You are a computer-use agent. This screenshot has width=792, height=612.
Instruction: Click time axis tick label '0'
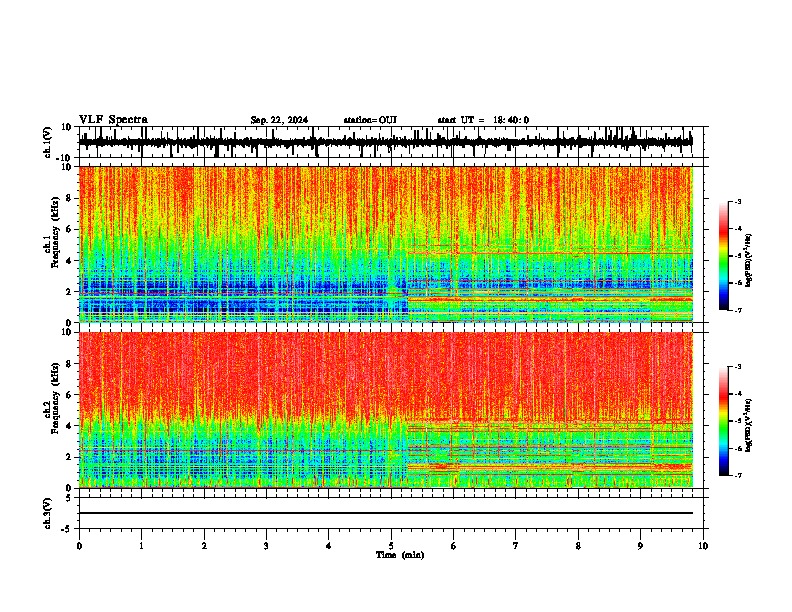click(79, 546)
